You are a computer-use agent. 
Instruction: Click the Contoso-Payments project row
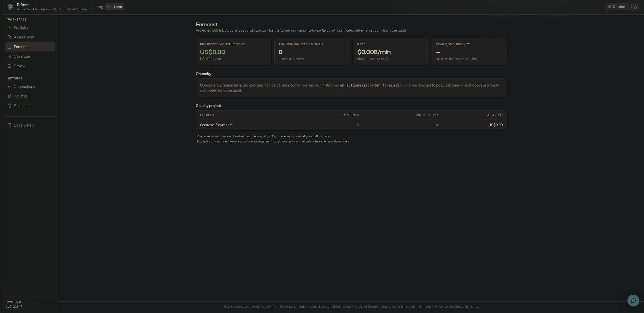click(x=351, y=125)
